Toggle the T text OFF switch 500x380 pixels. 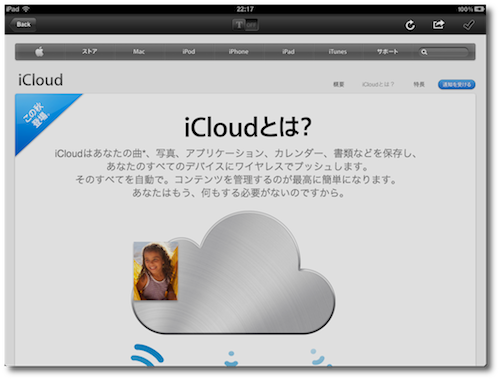[x=245, y=25]
